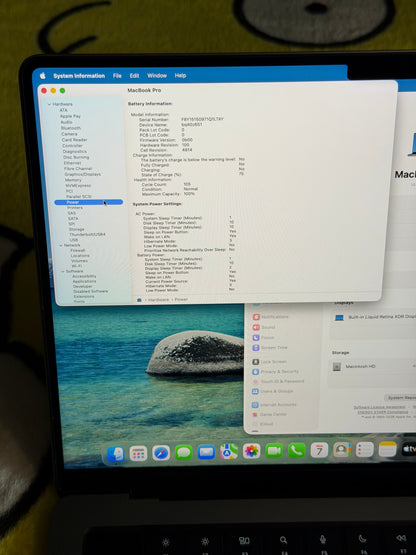Click the Macintosh HD drive icon
The height and width of the screenshot is (555, 416).
coord(337,367)
